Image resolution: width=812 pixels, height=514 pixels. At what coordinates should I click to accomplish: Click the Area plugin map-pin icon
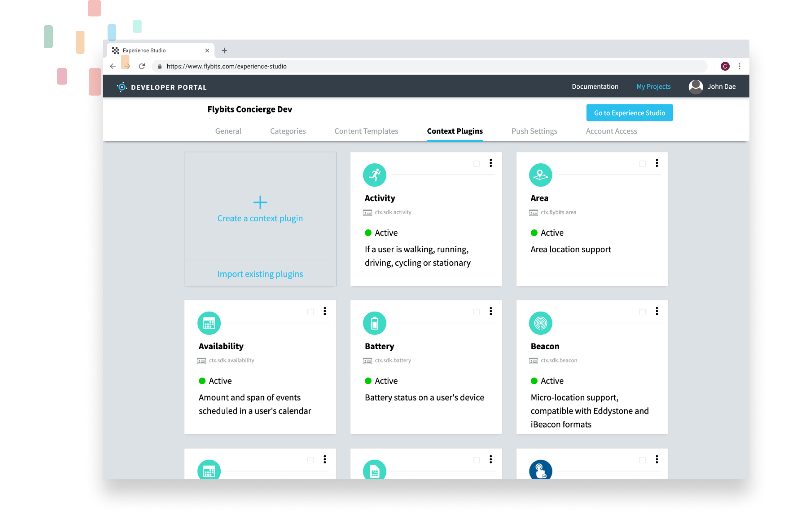[x=540, y=175]
